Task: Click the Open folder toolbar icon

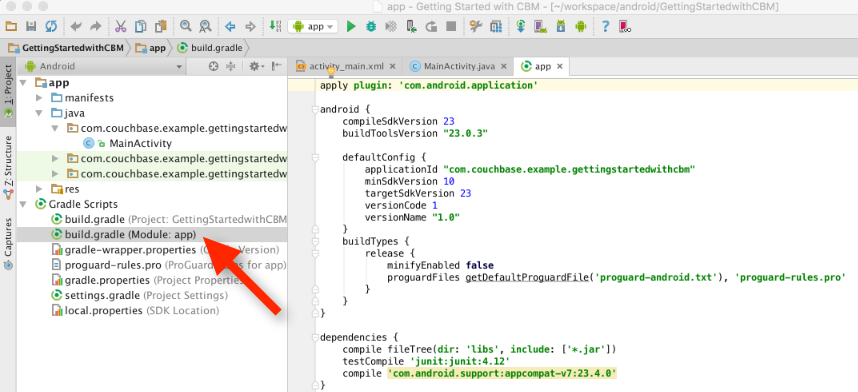Action: 11,26
